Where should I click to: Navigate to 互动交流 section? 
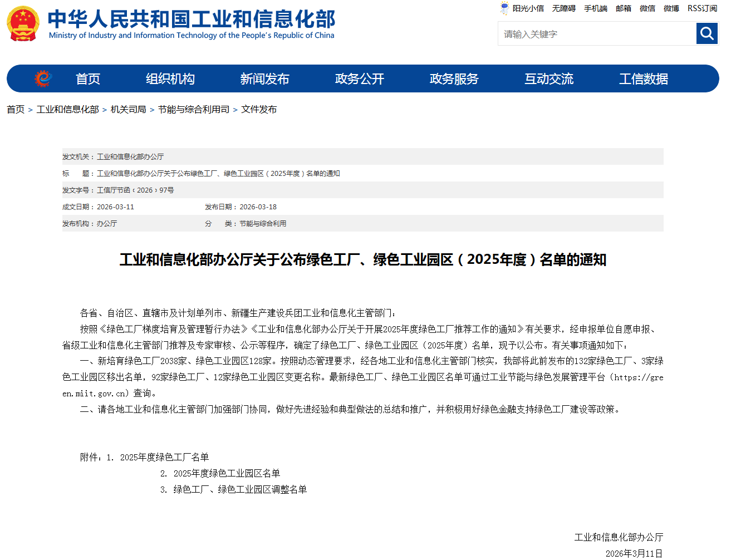pos(549,79)
